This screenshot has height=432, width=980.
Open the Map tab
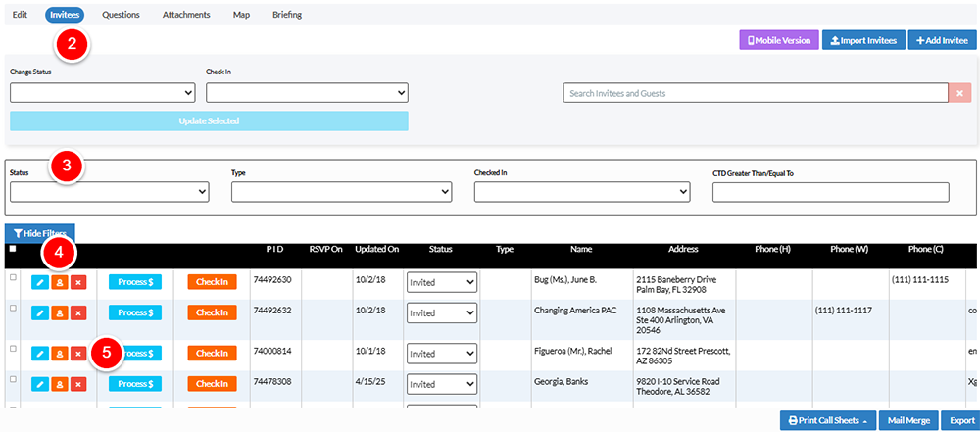point(241,15)
